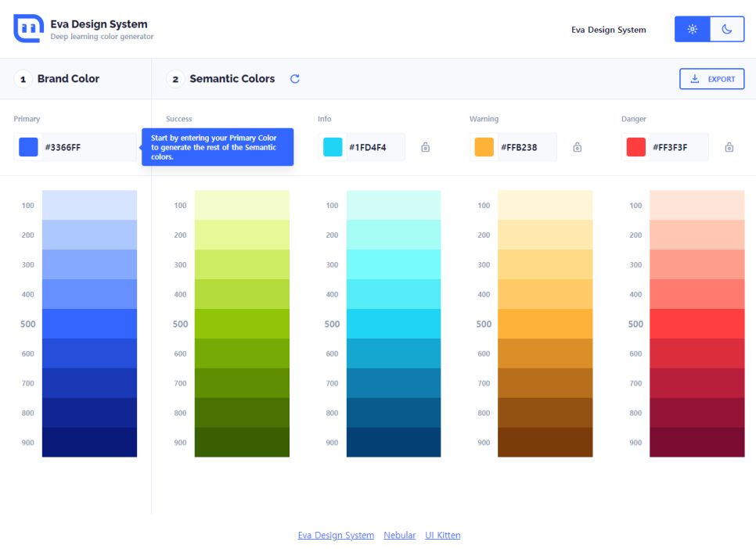Regenerate semantic colors with refresh icon
This screenshot has height=549, width=756.
(294, 78)
